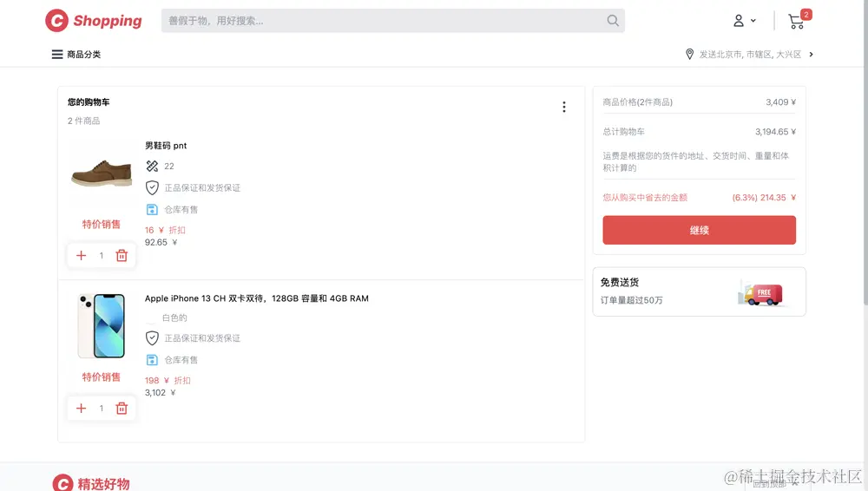Open the 男鞋码 pnt product title
Screen dimensions: 868x491
166,146
